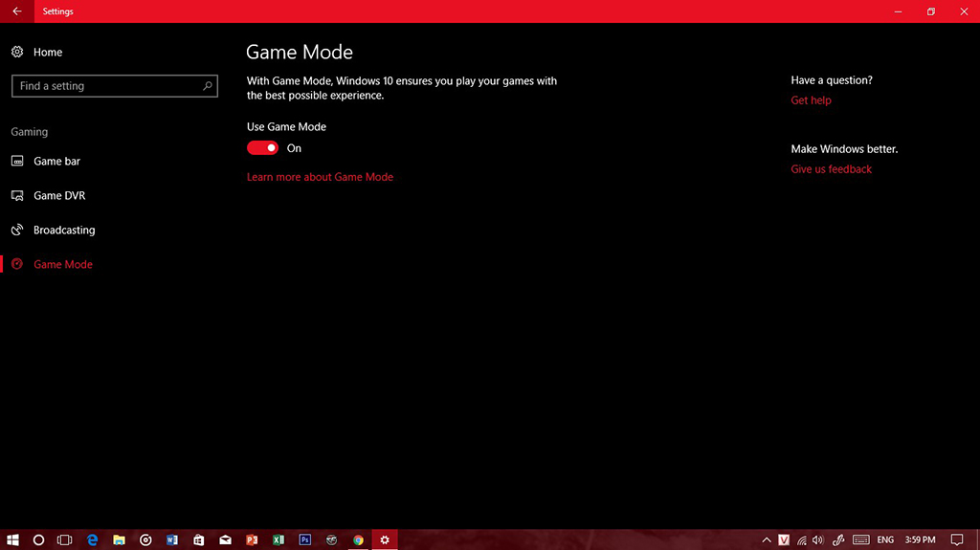Go back using the title bar arrow
The width and height of the screenshot is (980, 550).
(x=17, y=11)
